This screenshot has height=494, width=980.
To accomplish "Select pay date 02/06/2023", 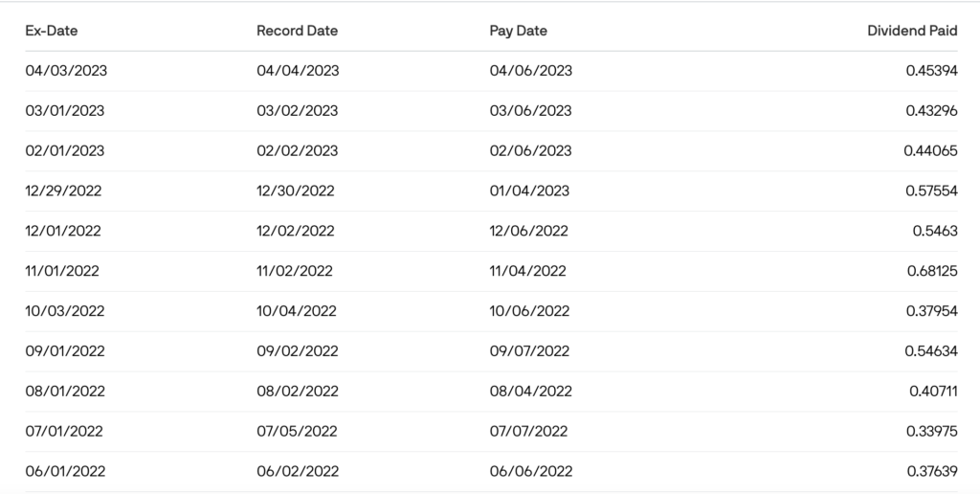I will [x=530, y=151].
